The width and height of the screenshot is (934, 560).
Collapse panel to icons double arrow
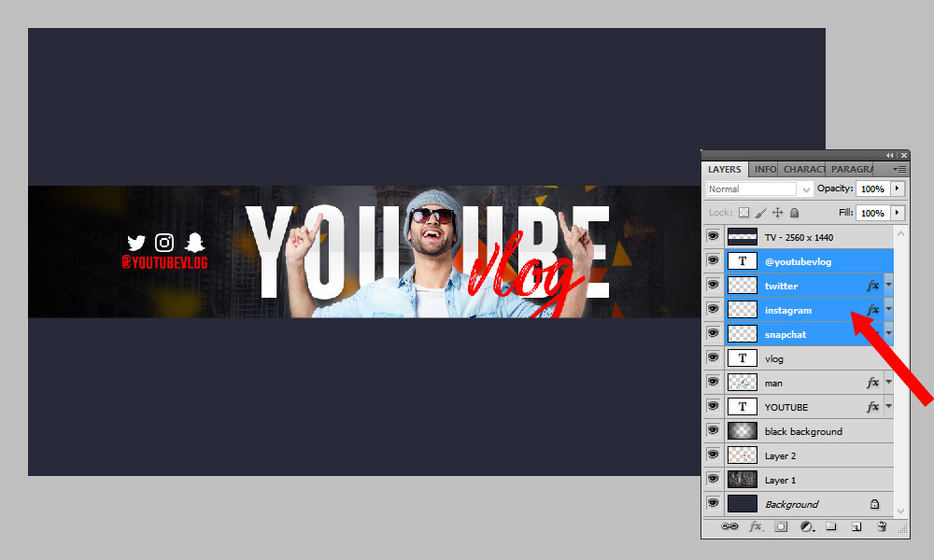(x=889, y=155)
